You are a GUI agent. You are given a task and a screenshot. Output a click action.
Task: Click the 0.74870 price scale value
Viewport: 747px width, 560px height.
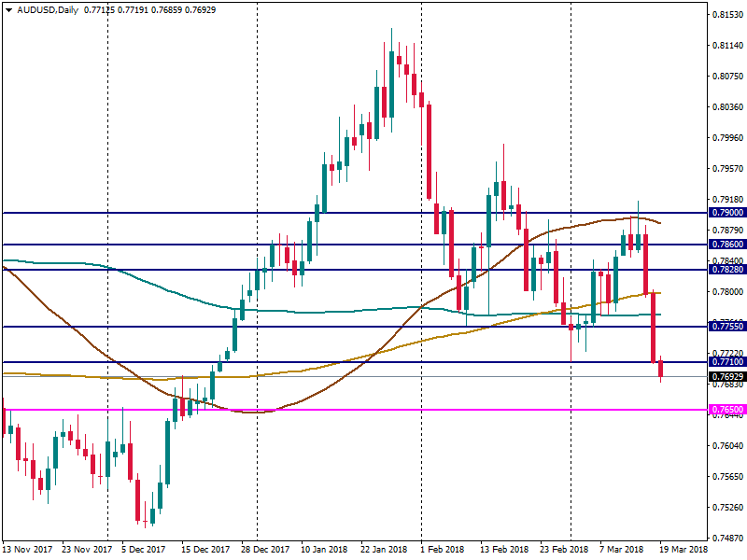coord(726,539)
